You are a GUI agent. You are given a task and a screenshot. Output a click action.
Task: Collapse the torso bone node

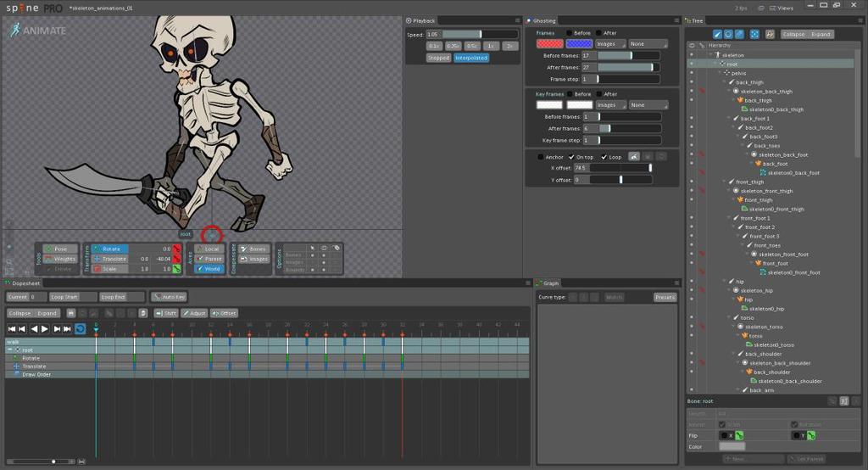pos(729,317)
